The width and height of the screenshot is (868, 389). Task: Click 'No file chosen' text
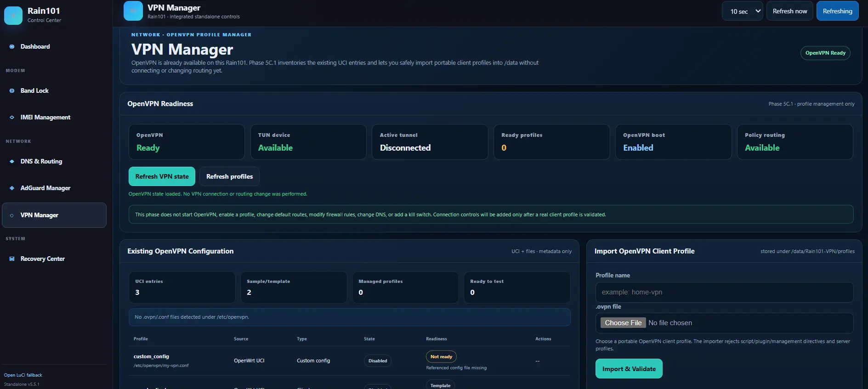point(670,323)
